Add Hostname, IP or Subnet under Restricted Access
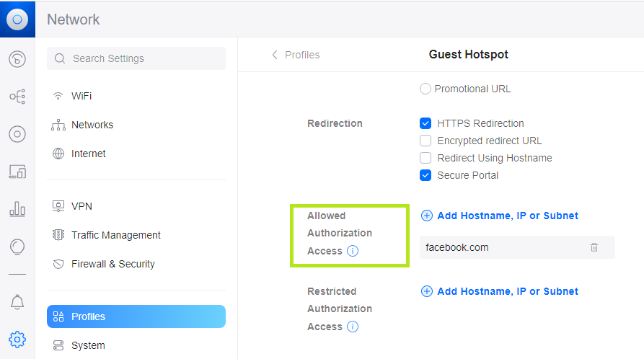 [500, 291]
